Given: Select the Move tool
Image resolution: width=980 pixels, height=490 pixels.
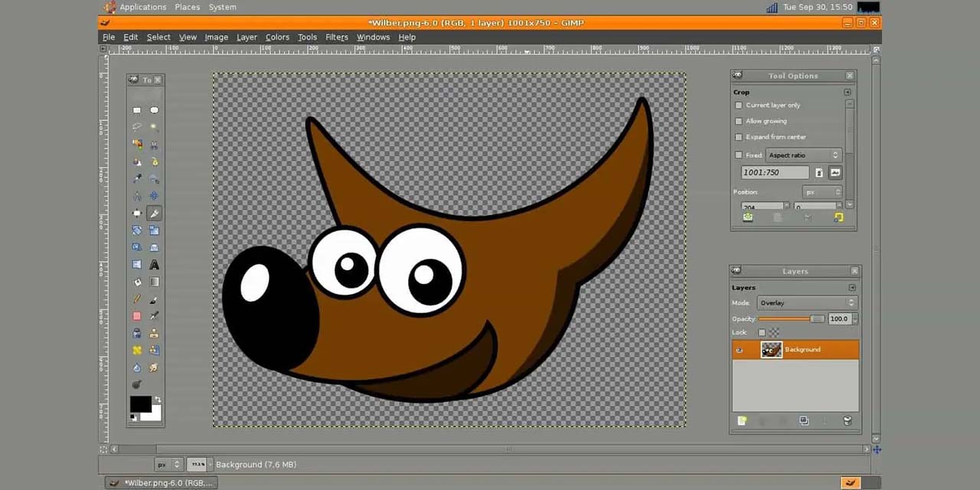Looking at the screenshot, I should coord(154,195).
